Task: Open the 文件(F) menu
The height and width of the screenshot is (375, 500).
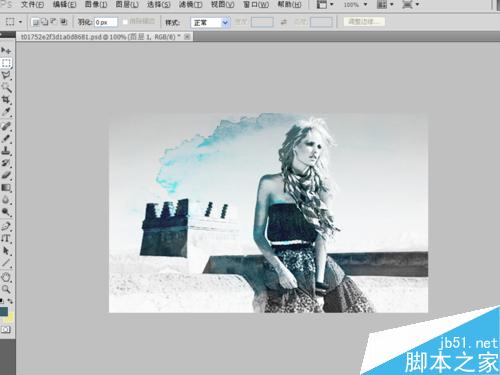Action: (32, 5)
